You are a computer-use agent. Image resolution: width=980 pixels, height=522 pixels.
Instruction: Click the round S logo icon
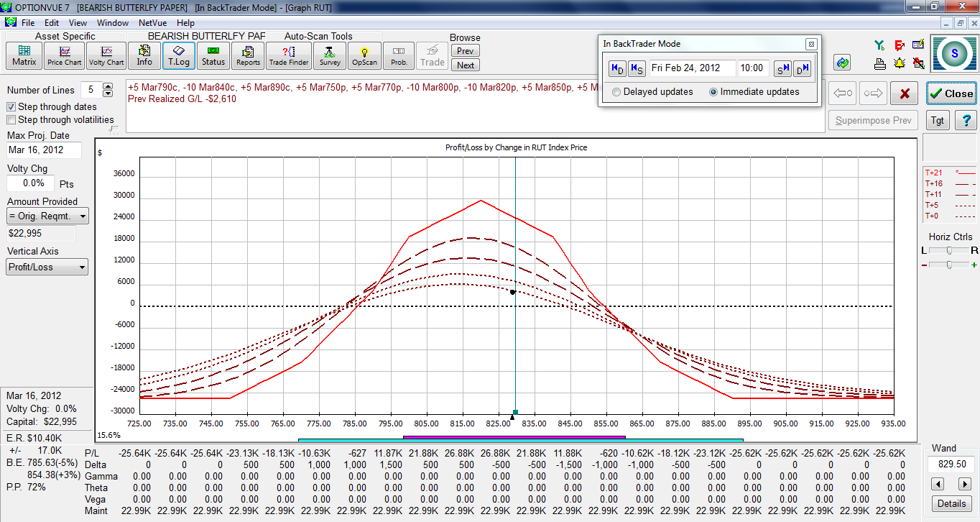tap(954, 53)
